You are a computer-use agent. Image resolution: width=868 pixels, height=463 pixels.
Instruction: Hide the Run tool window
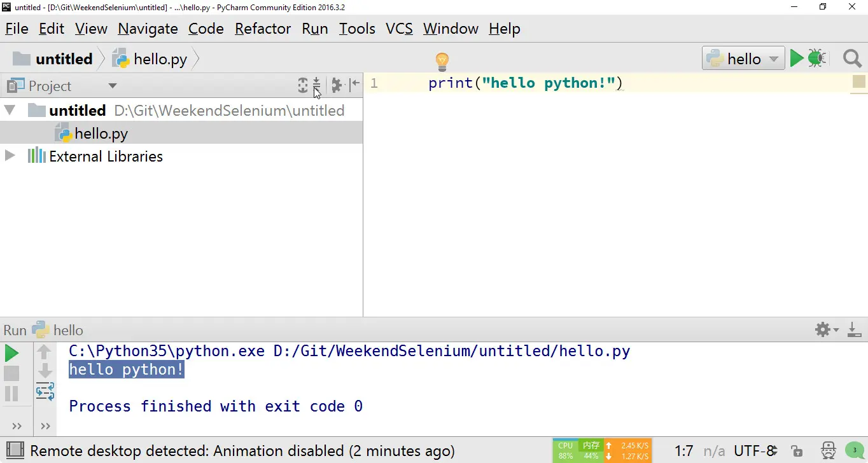[x=855, y=329]
